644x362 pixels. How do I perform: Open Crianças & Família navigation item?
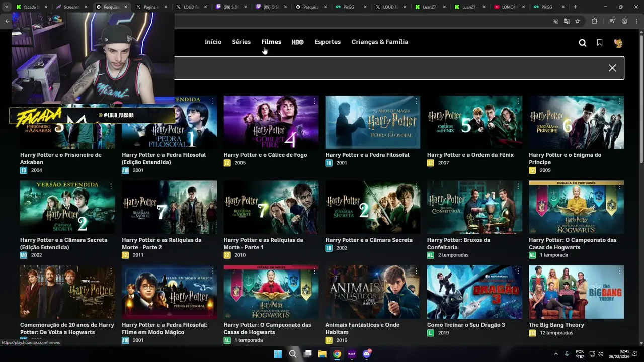(x=379, y=42)
